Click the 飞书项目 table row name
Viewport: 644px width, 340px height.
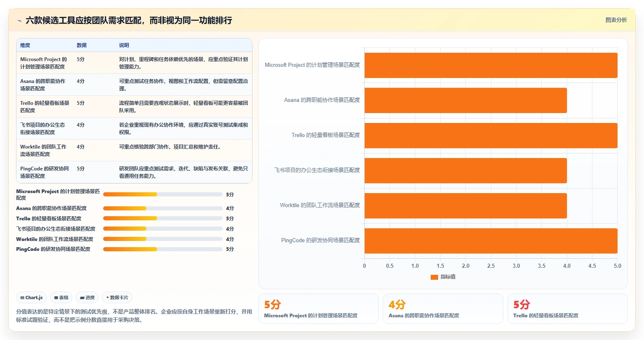pyautogui.click(x=42, y=129)
